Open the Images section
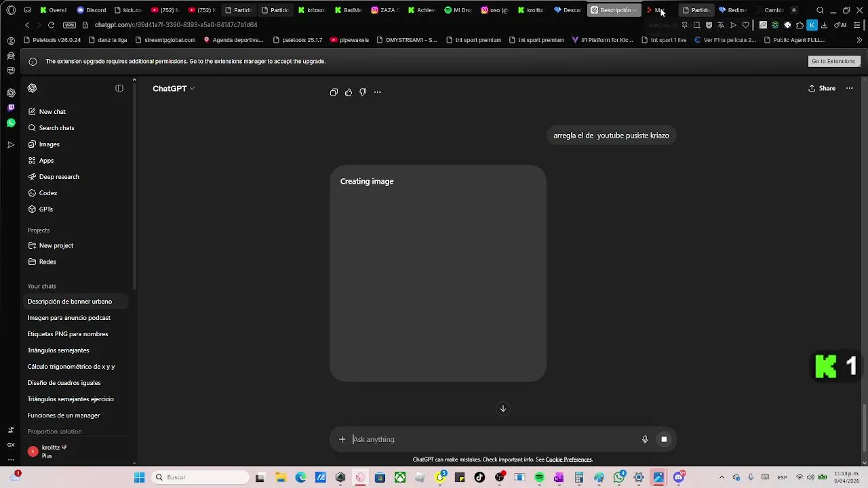This screenshot has height=488, width=868. 76,144
